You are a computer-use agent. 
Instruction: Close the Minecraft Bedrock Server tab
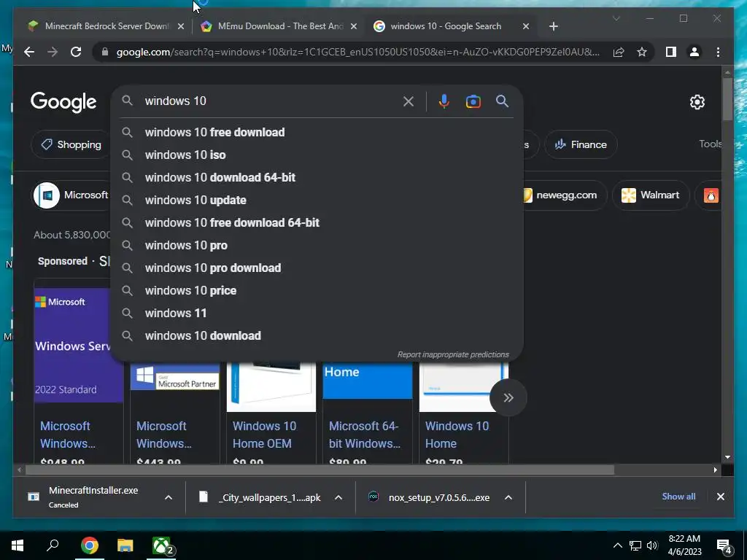(181, 27)
